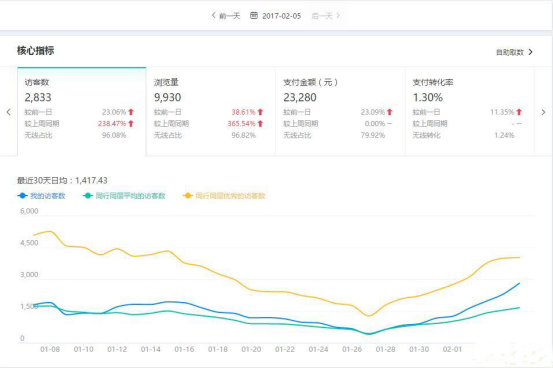Viewport: 553px width, 368px height.
Task: Select the 浏览量 metric tab
Action: click(211, 111)
